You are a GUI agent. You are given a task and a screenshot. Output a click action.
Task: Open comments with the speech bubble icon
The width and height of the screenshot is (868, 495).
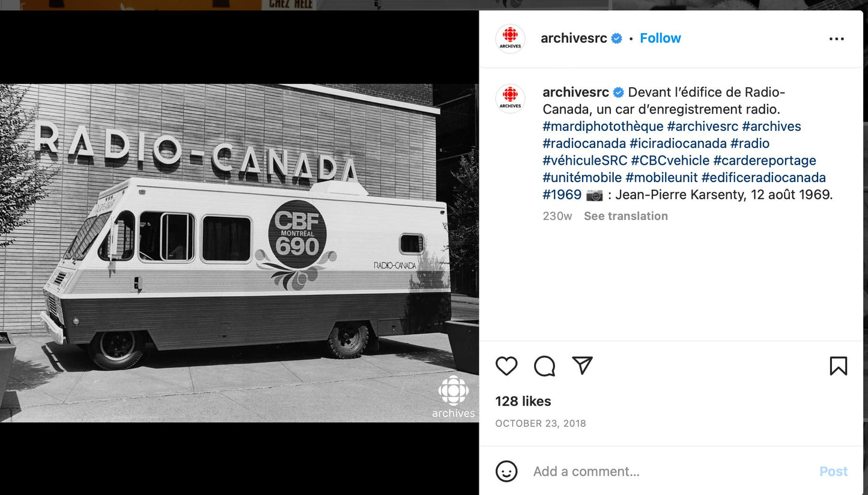coord(544,366)
